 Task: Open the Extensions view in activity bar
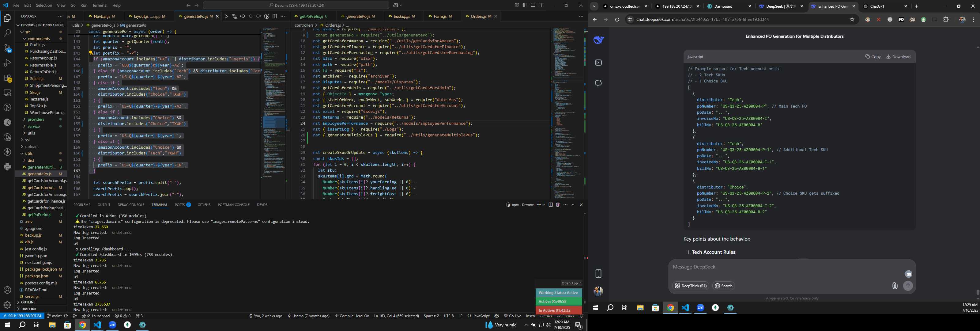[7, 78]
